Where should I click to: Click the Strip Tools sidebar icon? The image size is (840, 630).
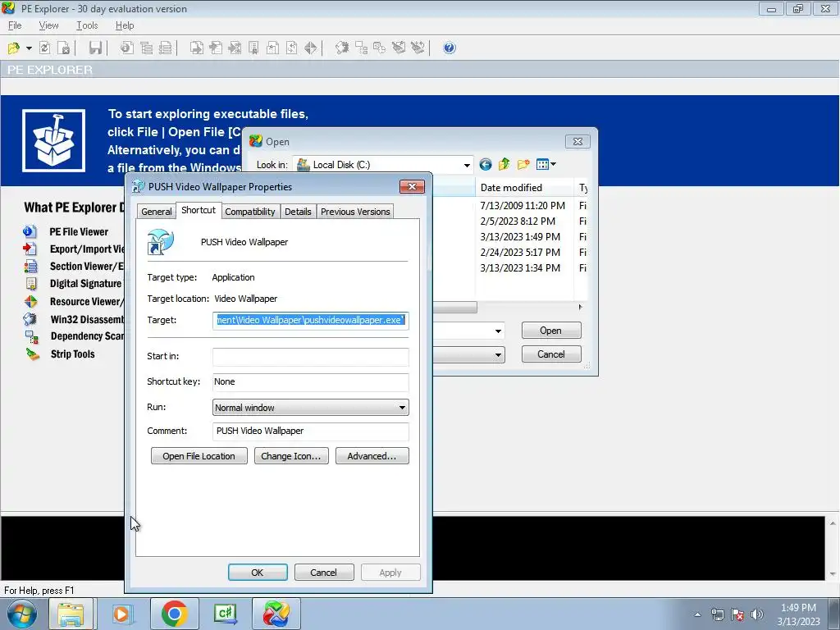coord(32,354)
